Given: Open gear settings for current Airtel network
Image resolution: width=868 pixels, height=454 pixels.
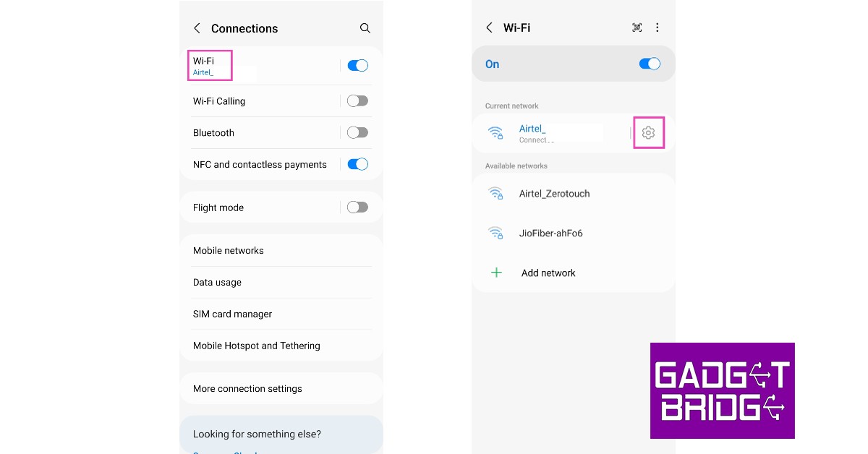Looking at the screenshot, I should click(x=648, y=133).
